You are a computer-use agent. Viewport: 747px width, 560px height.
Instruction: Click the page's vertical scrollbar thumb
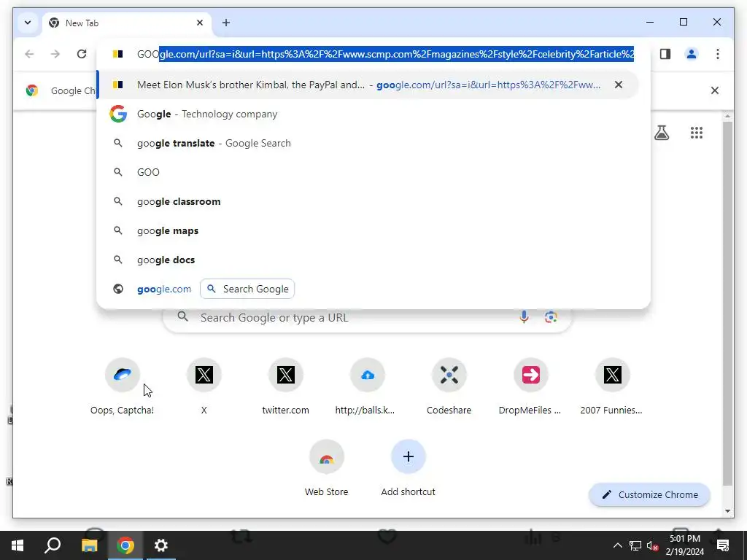[x=727, y=303]
